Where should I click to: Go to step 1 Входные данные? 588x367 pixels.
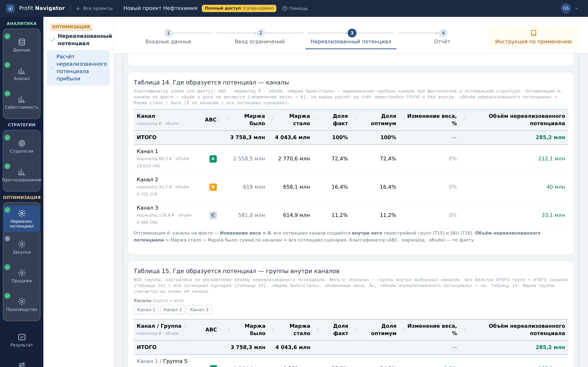click(x=168, y=37)
